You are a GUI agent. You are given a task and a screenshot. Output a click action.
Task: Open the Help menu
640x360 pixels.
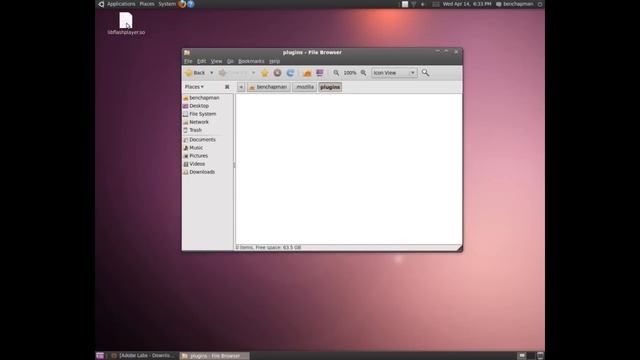pos(274,61)
